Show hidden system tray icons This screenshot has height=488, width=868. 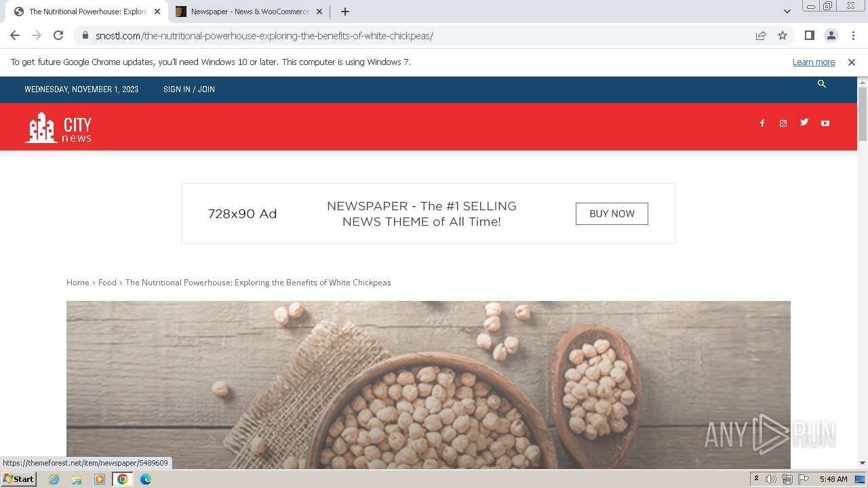[756, 479]
